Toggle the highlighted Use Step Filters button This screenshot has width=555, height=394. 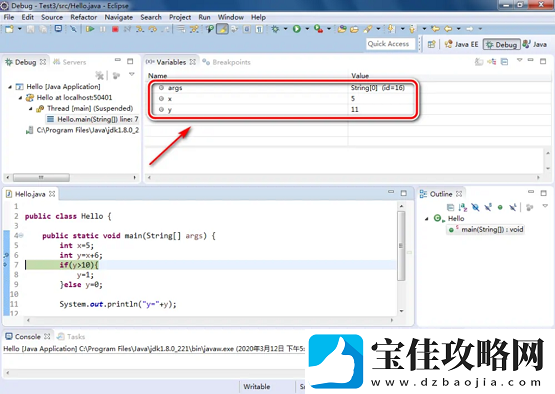click(x=222, y=29)
